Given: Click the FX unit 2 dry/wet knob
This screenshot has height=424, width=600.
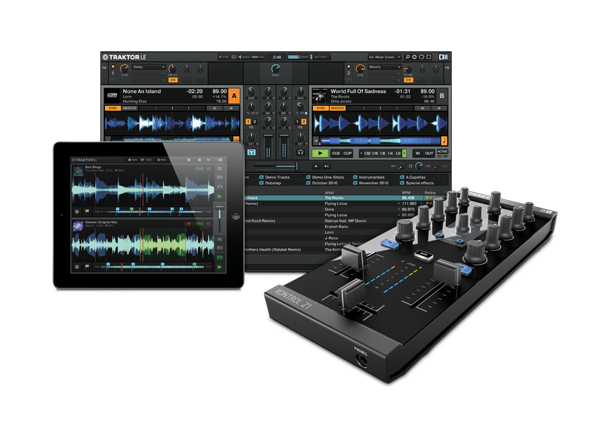Looking at the screenshot, I should pos(360,69).
